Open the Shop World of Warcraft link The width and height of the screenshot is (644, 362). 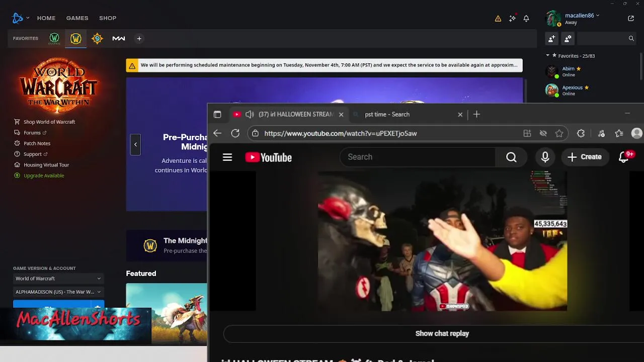(44, 122)
